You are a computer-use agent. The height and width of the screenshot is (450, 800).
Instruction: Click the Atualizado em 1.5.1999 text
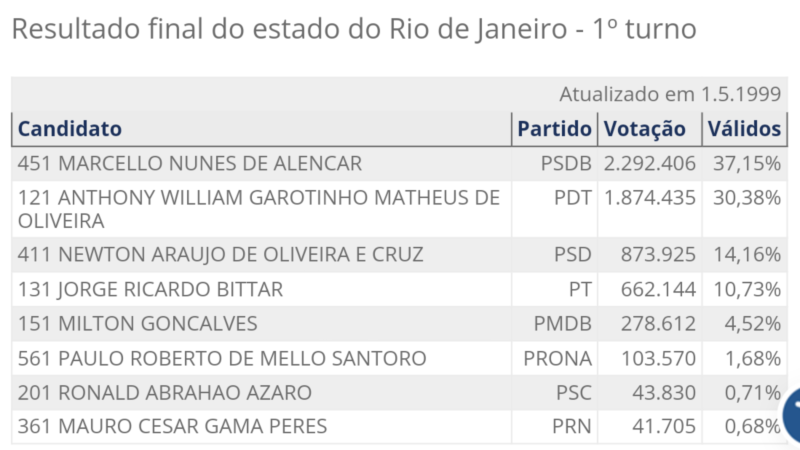coord(670,94)
